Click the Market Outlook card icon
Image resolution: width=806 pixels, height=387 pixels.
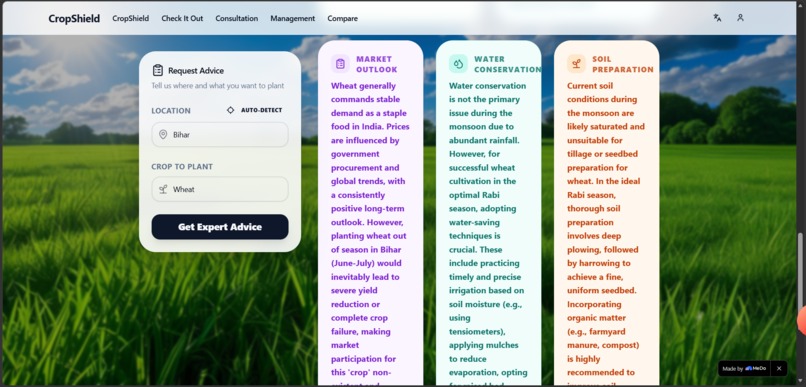tap(340, 64)
